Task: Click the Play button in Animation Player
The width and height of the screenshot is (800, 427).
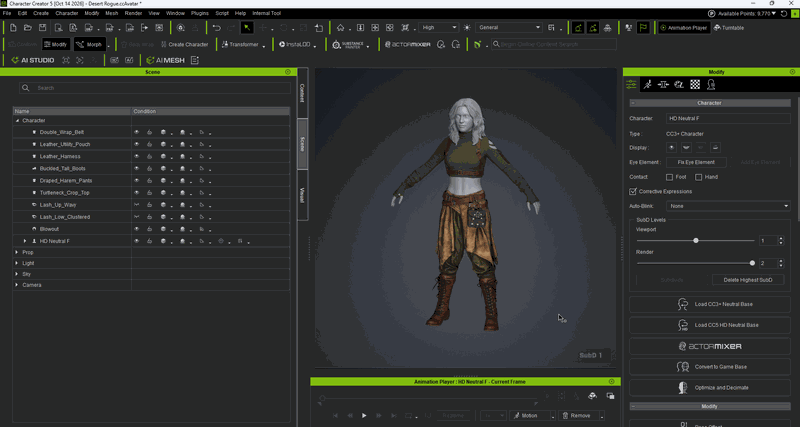Action: [364, 416]
